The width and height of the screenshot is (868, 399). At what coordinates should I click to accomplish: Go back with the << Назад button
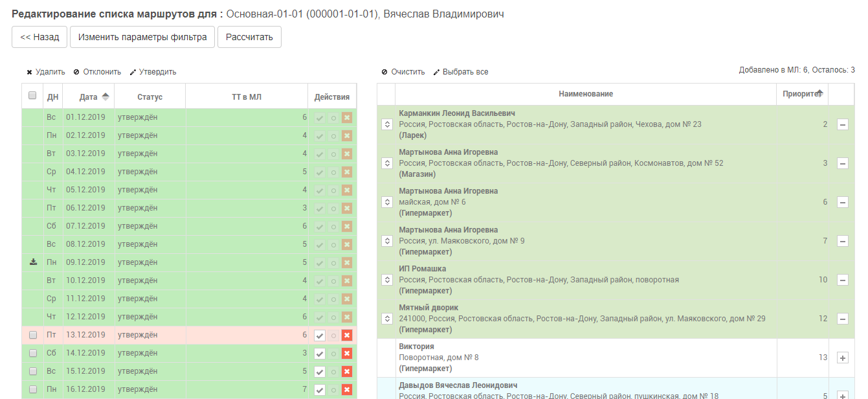pyautogui.click(x=39, y=37)
